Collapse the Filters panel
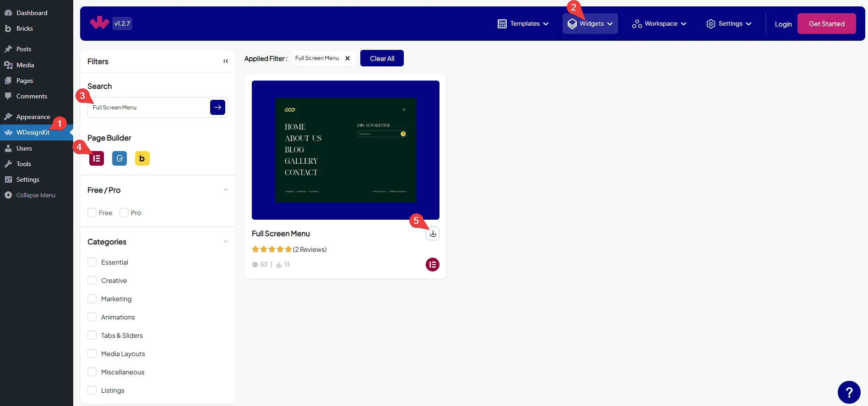 (x=226, y=61)
